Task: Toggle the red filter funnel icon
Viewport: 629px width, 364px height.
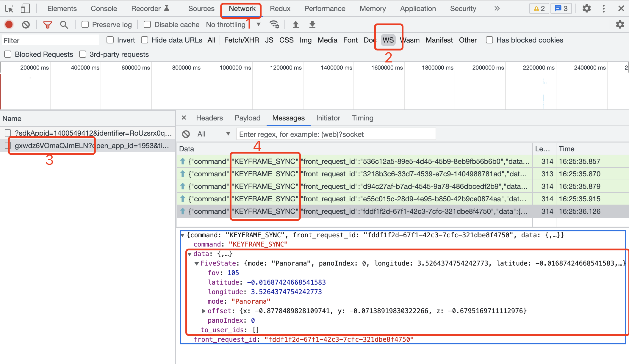Action: 47,25
